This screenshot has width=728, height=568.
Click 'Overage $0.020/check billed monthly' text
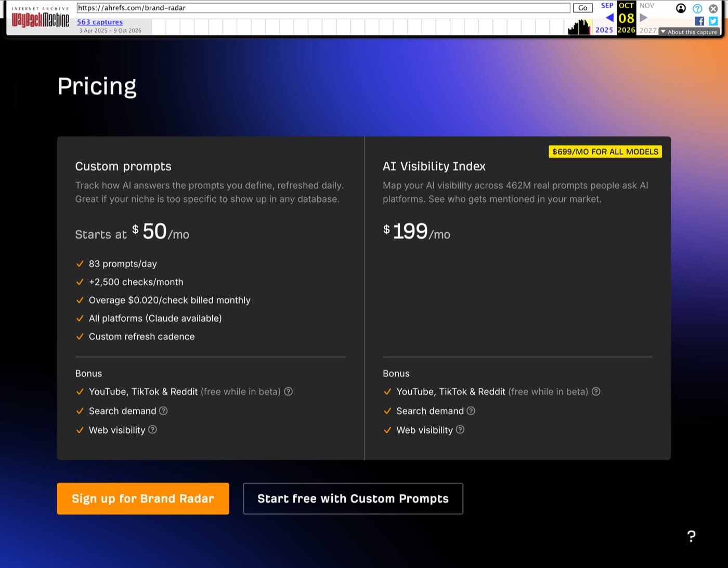[170, 300]
